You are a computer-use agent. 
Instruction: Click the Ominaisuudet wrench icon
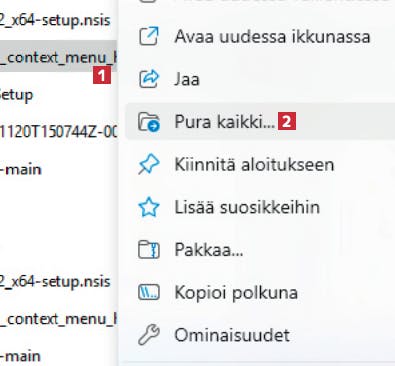149,335
